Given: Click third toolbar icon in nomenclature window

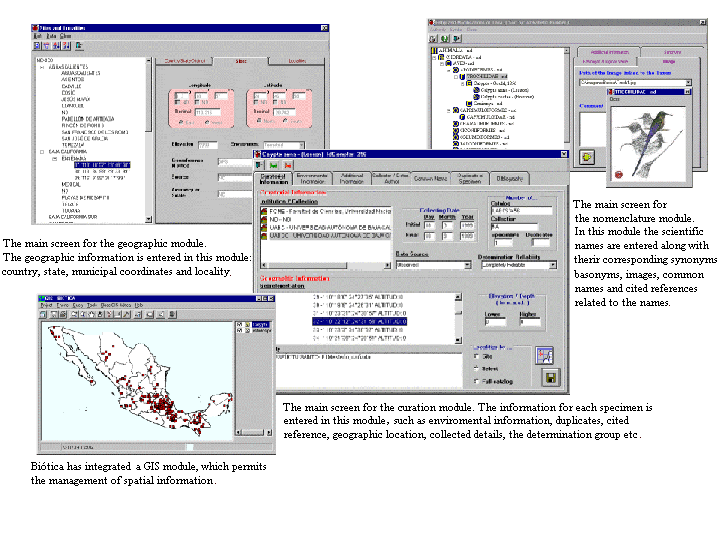Looking at the screenshot, I should pyautogui.click(x=457, y=39).
